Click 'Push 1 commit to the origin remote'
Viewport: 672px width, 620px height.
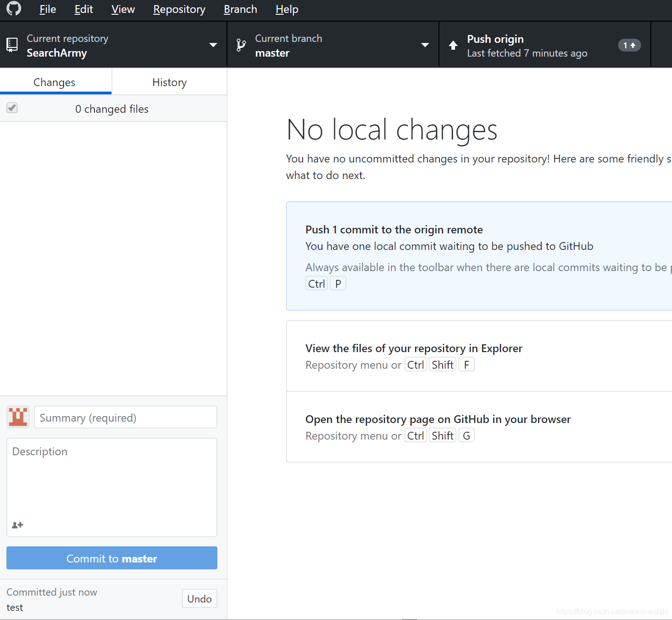[394, 229]
